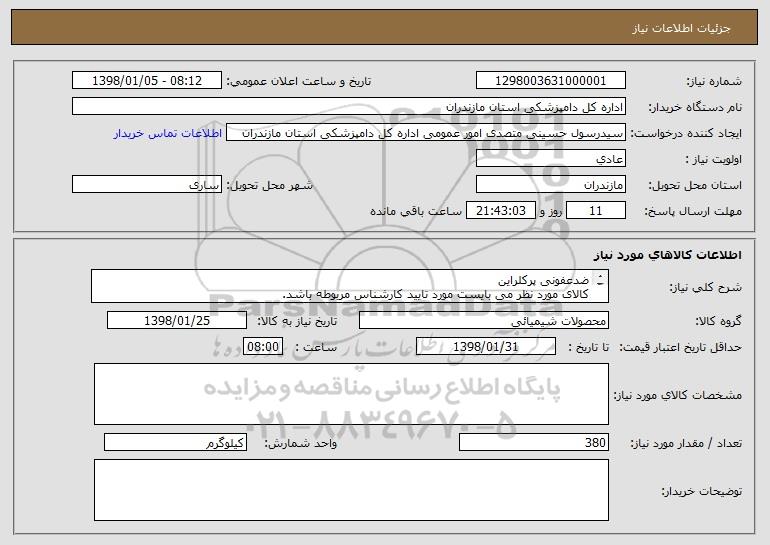Click the buyer organization name field
Viewport: 770px width, 545px height.
(349, 107)
